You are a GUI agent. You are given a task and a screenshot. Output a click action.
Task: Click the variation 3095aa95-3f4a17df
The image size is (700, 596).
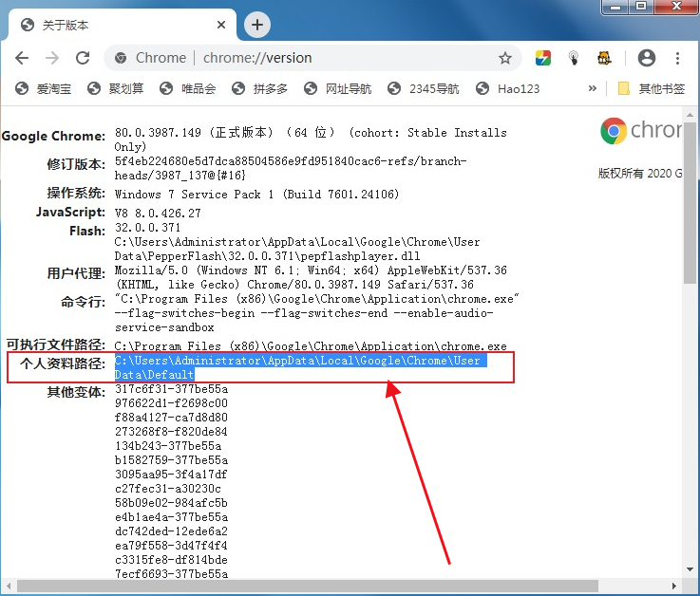(x=171, y=475)
